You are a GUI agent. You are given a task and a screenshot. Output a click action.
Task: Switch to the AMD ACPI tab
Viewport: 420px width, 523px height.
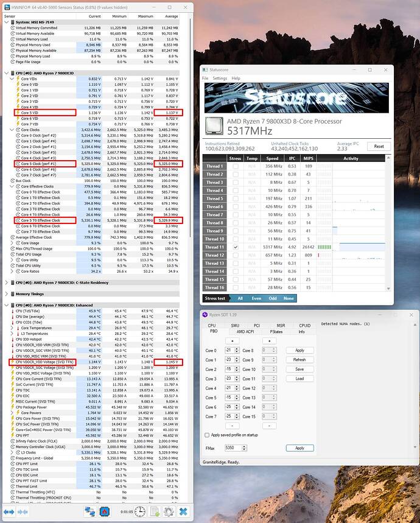pos(245,332)
